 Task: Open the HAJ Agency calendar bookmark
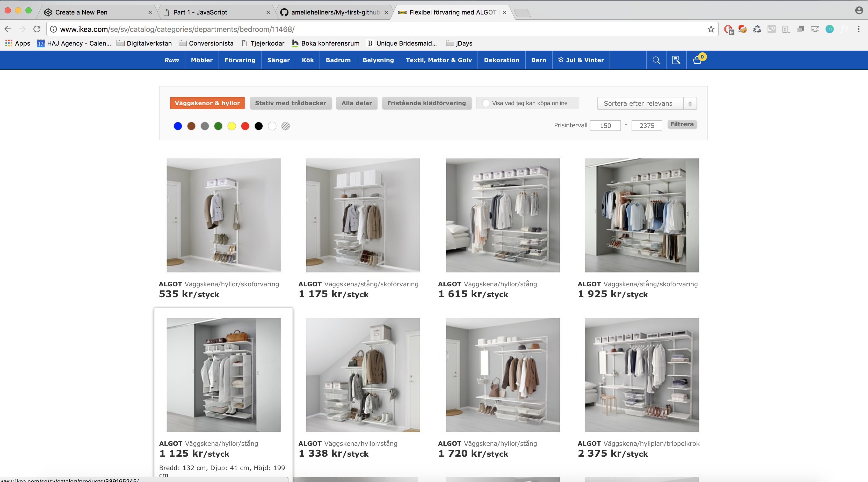pyautogui.click(x=74, y=43)
